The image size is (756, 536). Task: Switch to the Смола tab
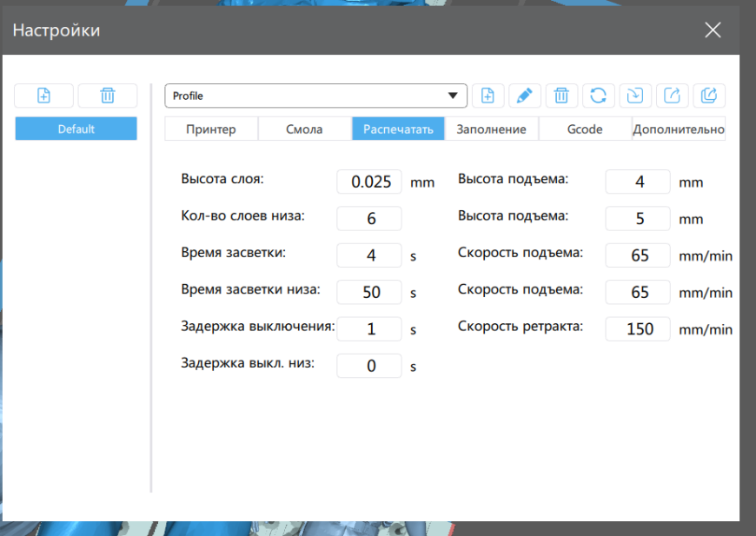point(304,129)
